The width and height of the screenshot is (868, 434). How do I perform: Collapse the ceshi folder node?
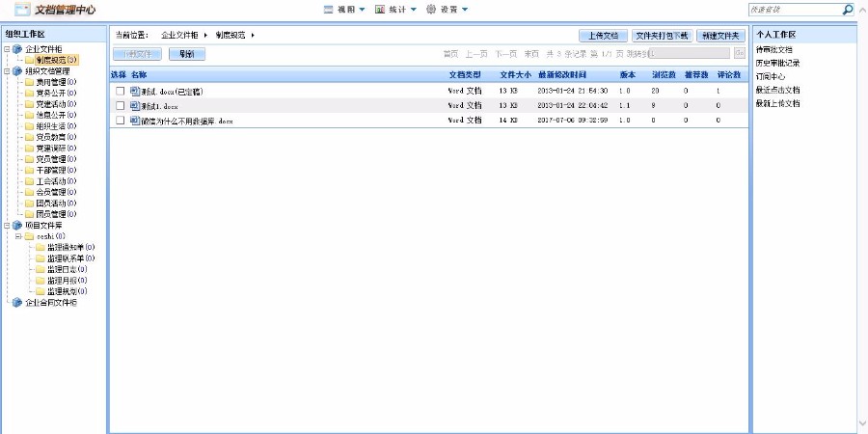(x=17, y=236)
